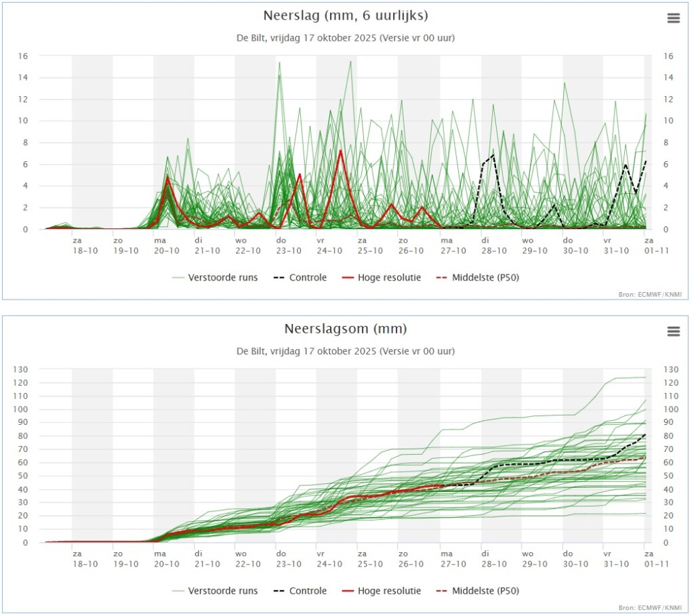Select the vr 24-10 axis label, Neerslagsom chart

[329, 559]
